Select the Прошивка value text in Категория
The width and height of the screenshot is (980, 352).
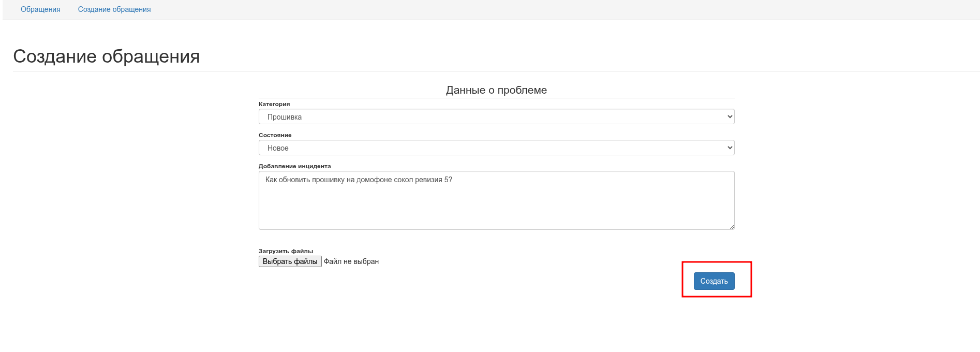coord(285,117)
